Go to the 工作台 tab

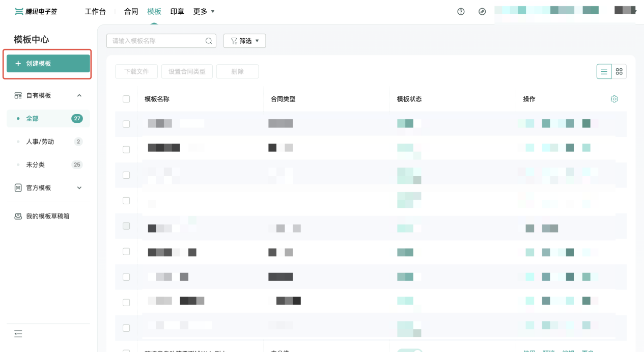pyautogui.click(x=95, y=11)
